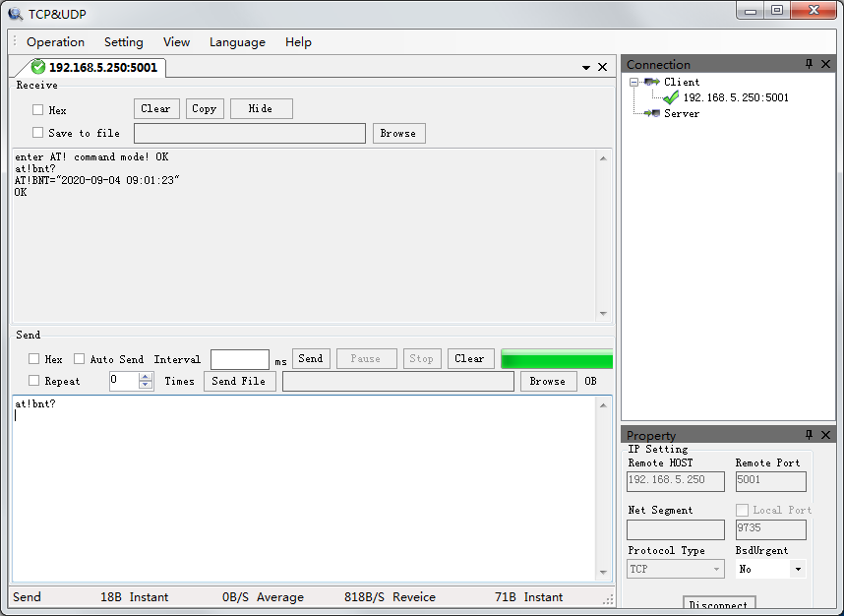
Task: Pin the Connection panel
Action: coord(810,64)
